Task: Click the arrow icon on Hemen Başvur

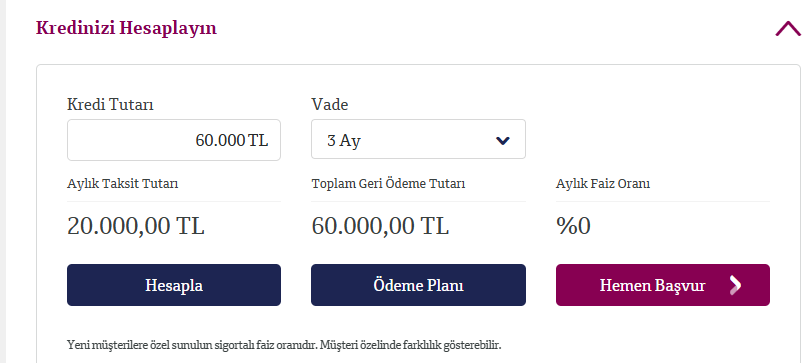Action: (x=735, y=285)
